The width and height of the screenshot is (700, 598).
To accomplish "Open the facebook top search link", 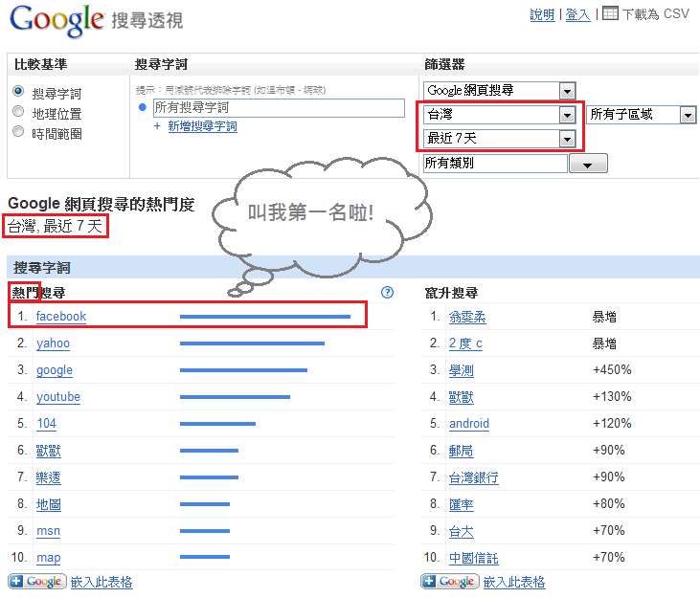I will (60, 316).
